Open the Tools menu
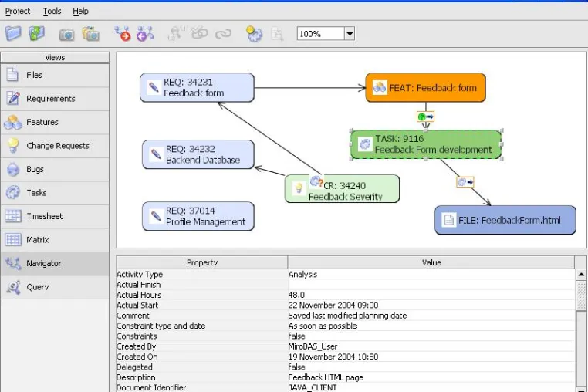Image resolution: width=588 pixels, height=392 pixels. pyautogui.click(x=52, y=12)
